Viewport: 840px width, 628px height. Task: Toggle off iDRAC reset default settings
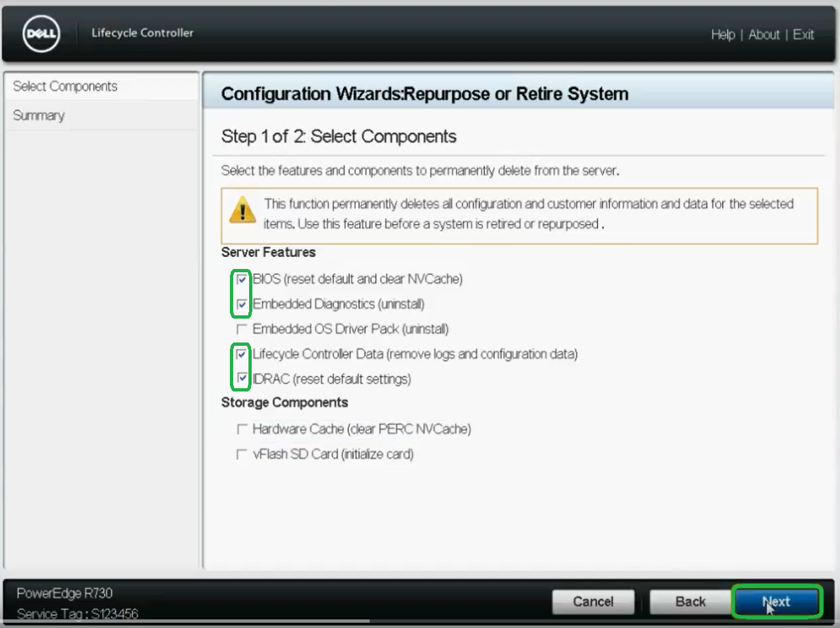point(241,379)
